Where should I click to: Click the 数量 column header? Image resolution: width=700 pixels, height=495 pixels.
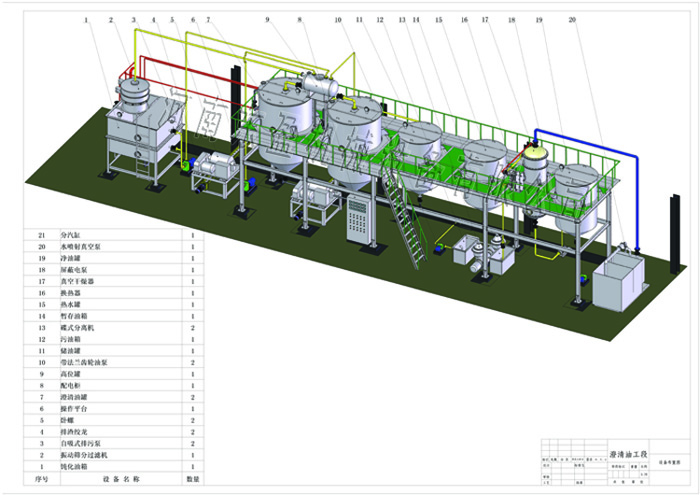(193, 478)
